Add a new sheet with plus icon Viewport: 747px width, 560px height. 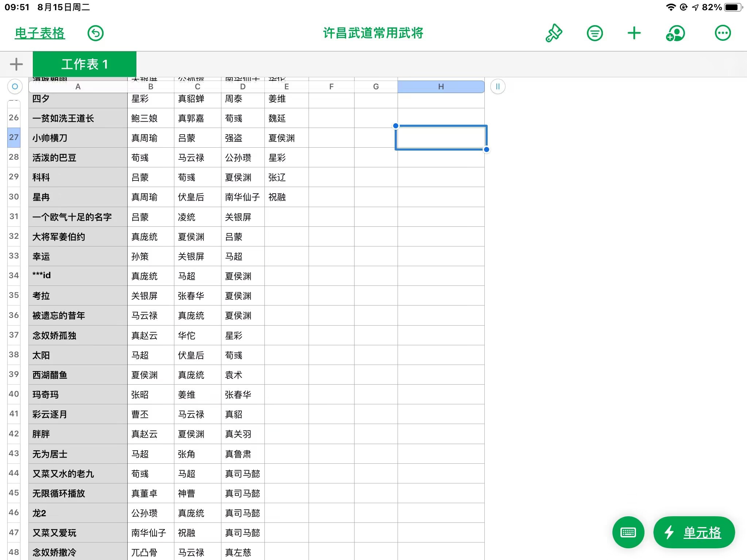tap(16, 64)
